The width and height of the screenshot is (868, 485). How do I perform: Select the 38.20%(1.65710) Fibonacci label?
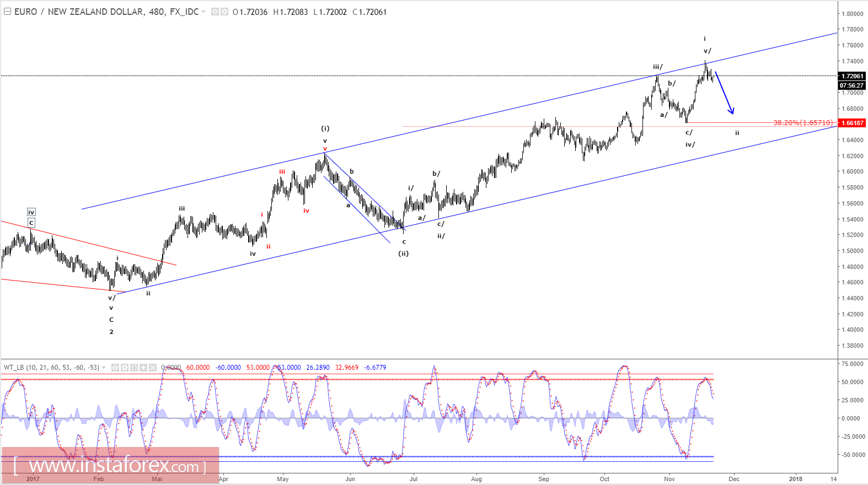click(803, 122)
